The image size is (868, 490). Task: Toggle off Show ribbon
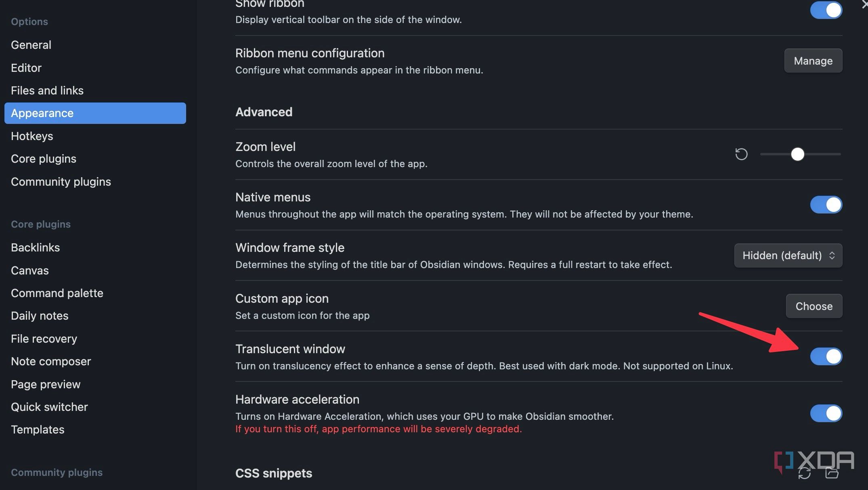826,10
